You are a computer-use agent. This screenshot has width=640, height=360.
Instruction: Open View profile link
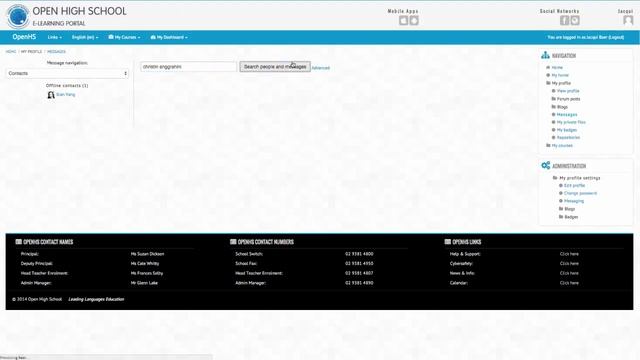568,91
